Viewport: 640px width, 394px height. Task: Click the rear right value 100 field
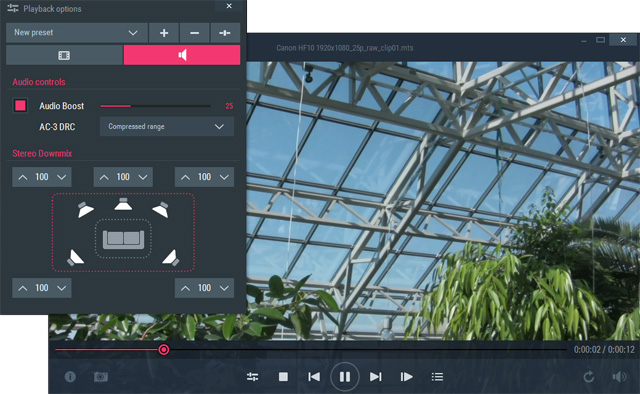click(x=204, y=288)
